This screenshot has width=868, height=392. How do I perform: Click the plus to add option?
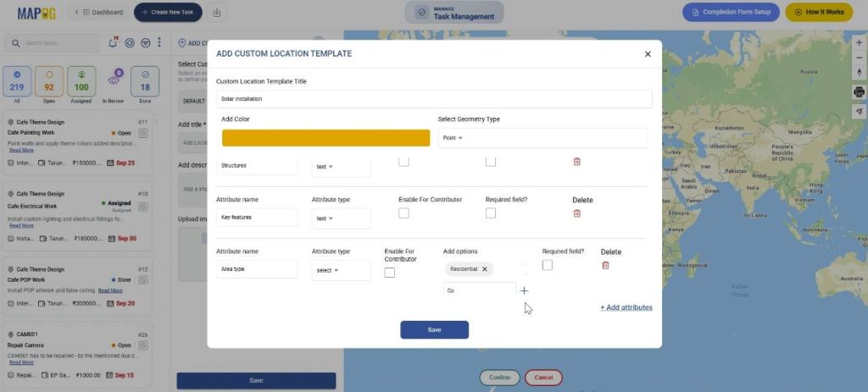pyautogui.click(x=524, y=290)
